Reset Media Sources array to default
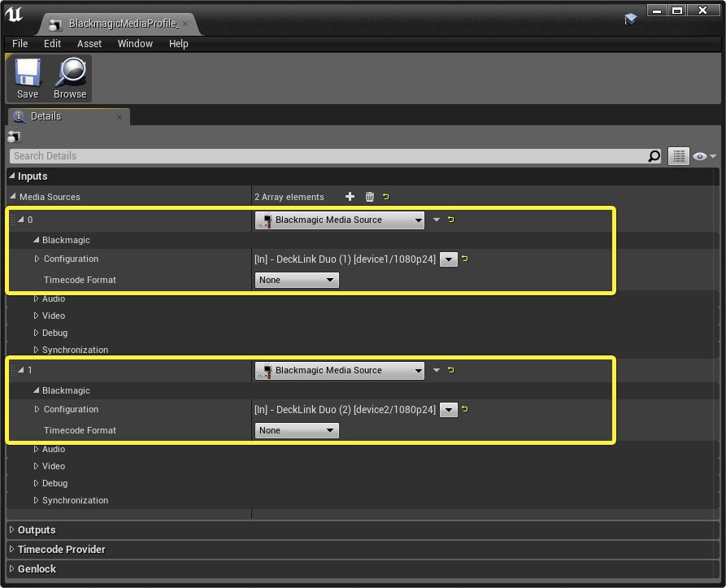The image size is (726, 588). point(385,196)
